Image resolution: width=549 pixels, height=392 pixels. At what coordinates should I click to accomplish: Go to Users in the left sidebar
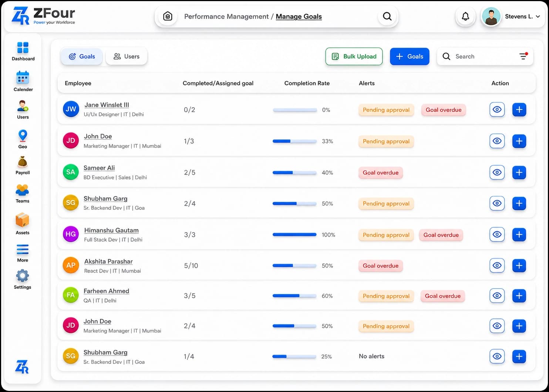point(23,109)
